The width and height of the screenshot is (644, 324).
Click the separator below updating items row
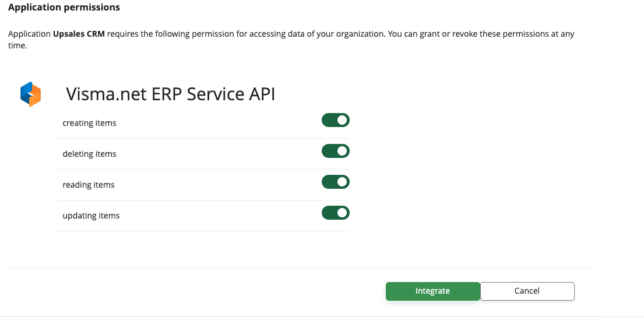coord(202,231)
